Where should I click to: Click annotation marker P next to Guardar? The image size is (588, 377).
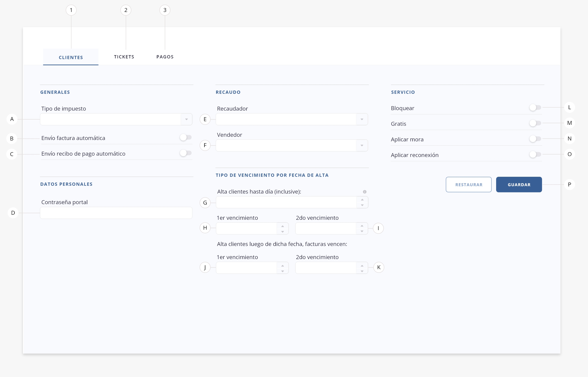click(569, 185)
